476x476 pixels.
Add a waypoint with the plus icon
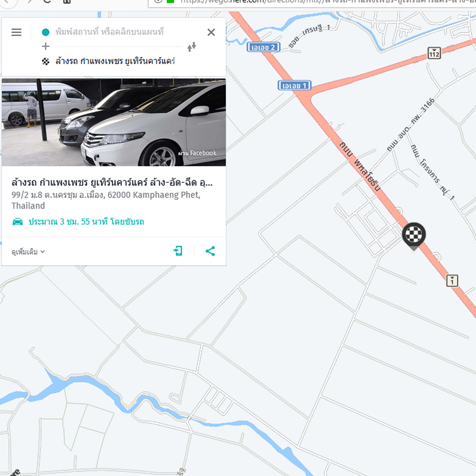(46, 46)
